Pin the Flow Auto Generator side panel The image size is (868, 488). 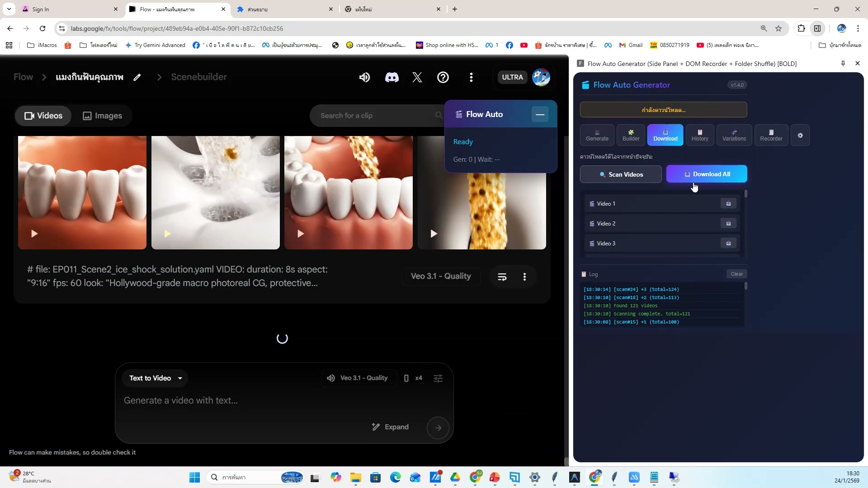click(842, 63)
